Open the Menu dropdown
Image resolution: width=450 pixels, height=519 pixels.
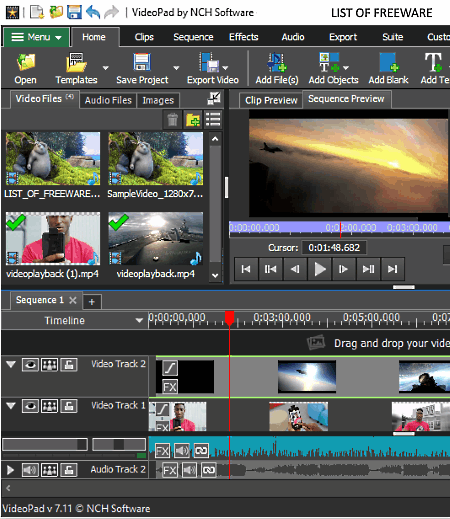[x=36, y=37]
